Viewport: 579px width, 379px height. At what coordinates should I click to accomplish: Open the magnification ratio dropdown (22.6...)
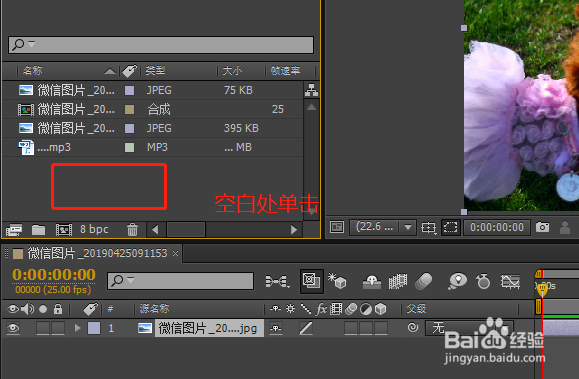point(383,227)
